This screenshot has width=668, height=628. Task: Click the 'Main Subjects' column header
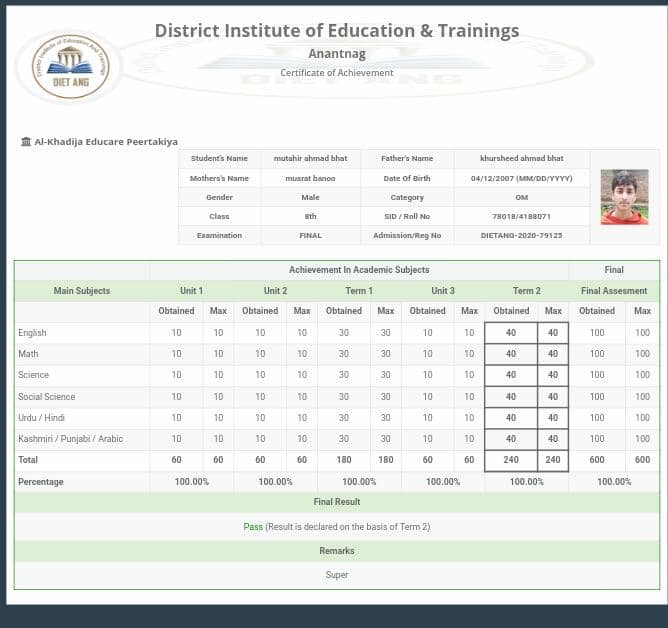82,291
